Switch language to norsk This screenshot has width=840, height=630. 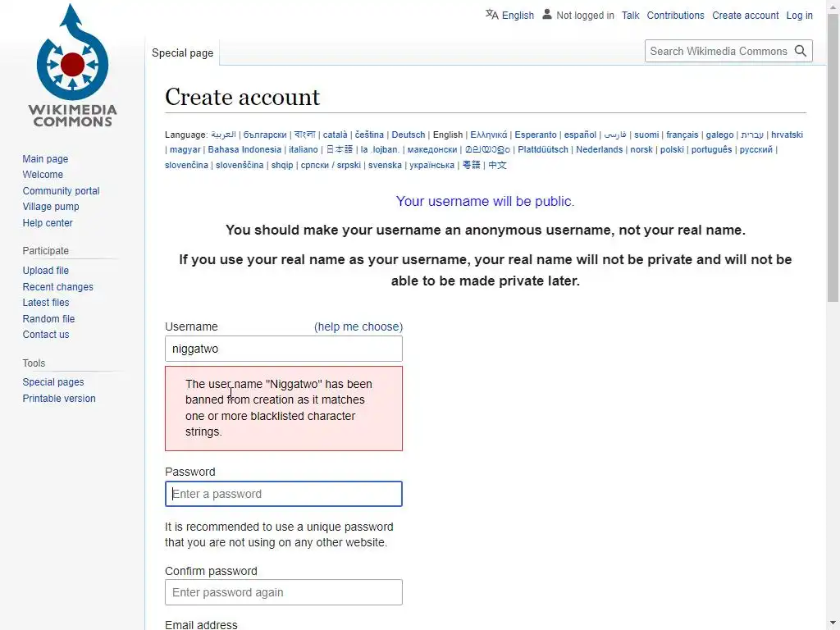coord(641,149)
